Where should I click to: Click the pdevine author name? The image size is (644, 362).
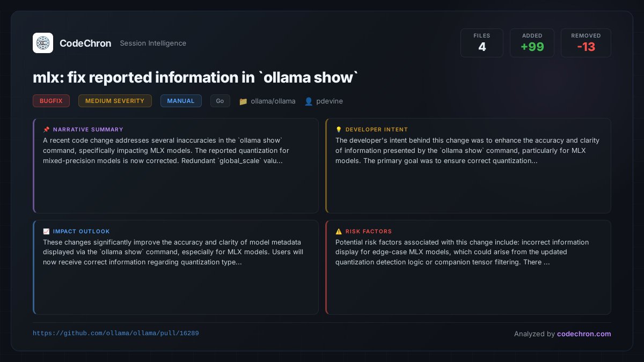[330, 101]
